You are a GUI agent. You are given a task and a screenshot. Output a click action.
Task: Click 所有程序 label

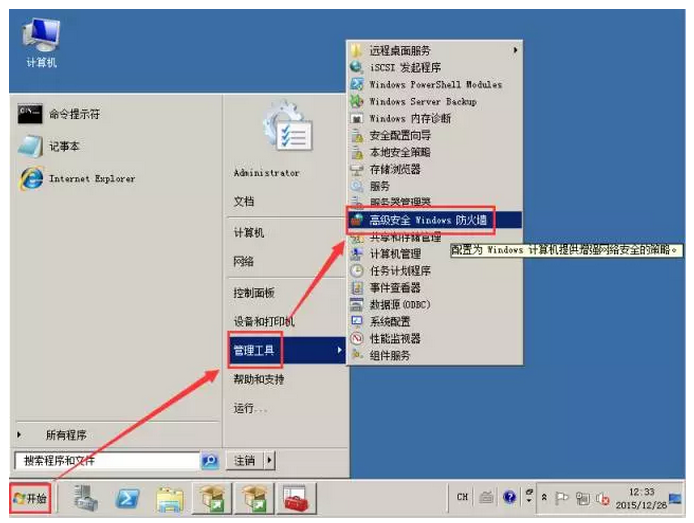click(x=66, y=435)
